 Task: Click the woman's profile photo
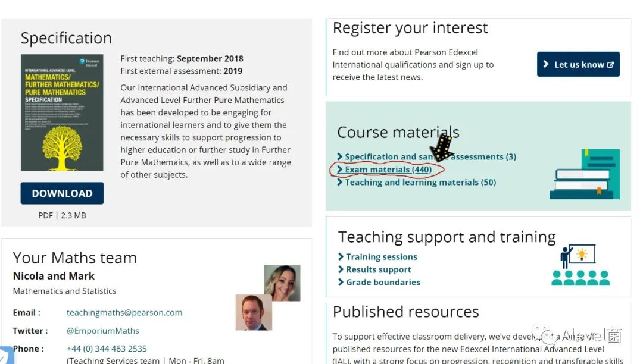[x=282, y=283]
